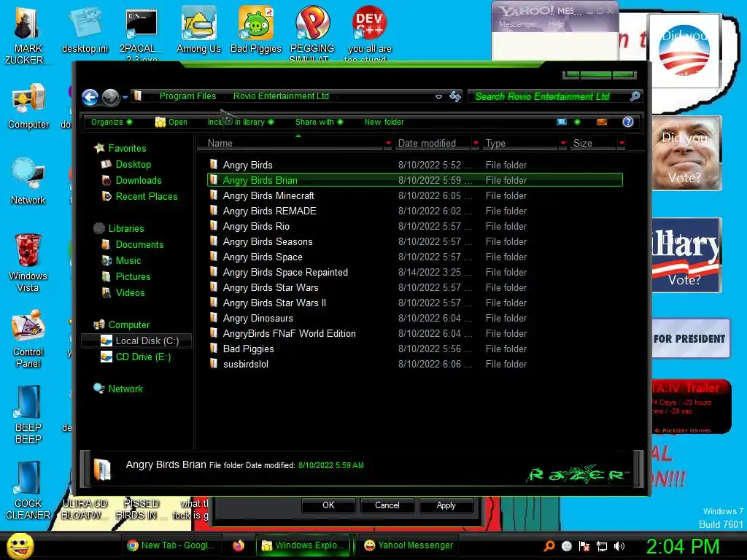Open Downloads under Favorites

pyautogui.click(x=132, y=181)
